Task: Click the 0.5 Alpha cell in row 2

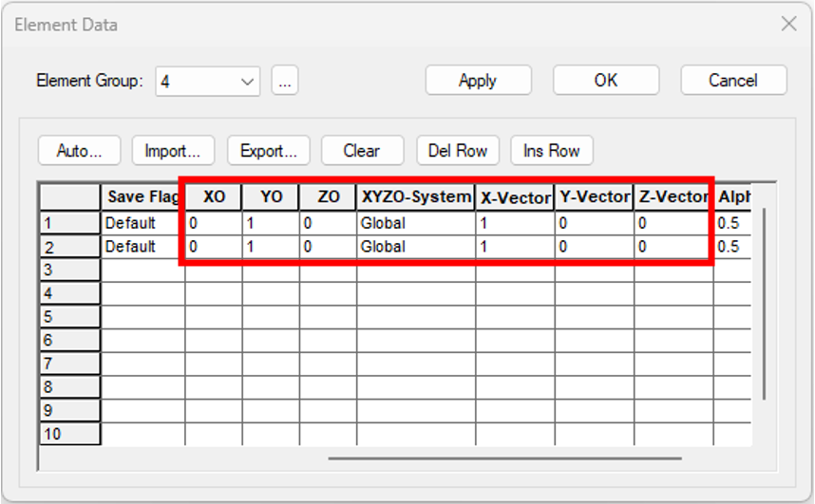Action: click(733, 247)
